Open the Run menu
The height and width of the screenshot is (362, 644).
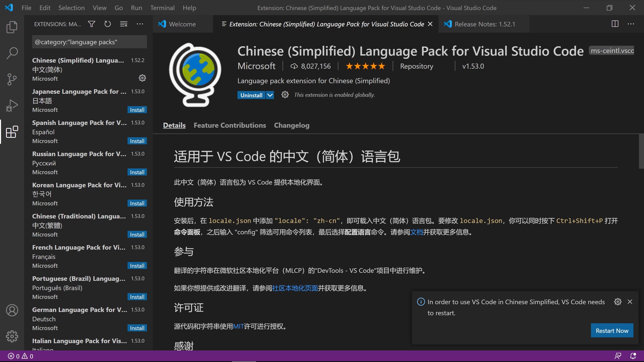point(137,8)
